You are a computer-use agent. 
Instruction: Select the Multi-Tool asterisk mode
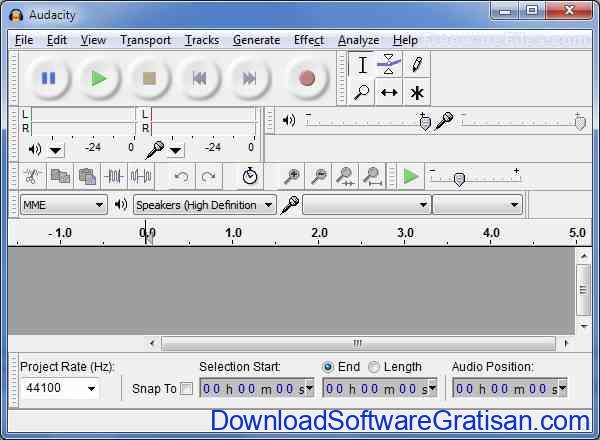pos(417,92)
